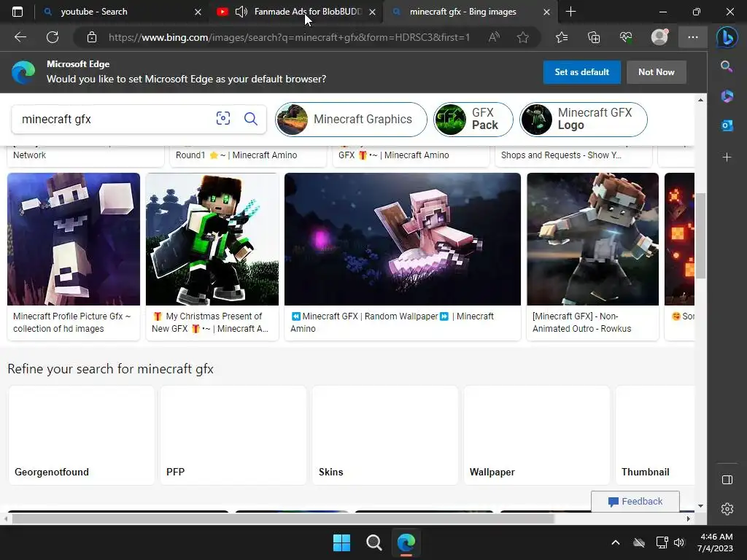Click the scrollbar down arrow

[700, 506]
